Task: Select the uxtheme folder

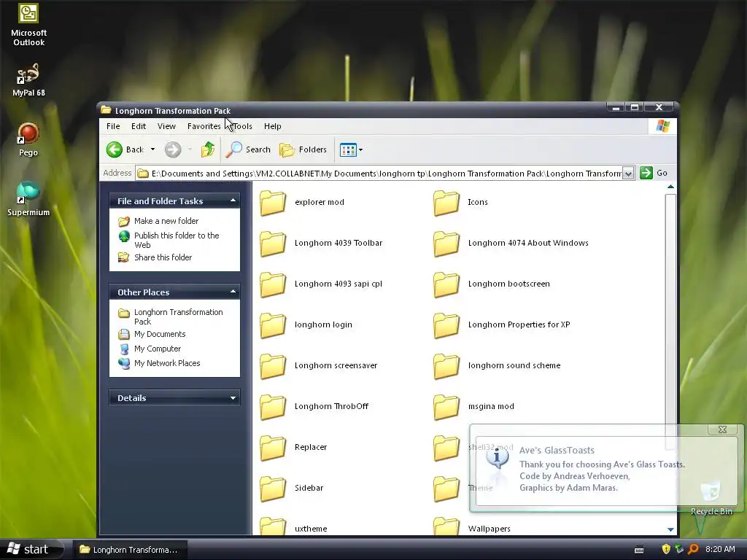Action: (293, 526)
